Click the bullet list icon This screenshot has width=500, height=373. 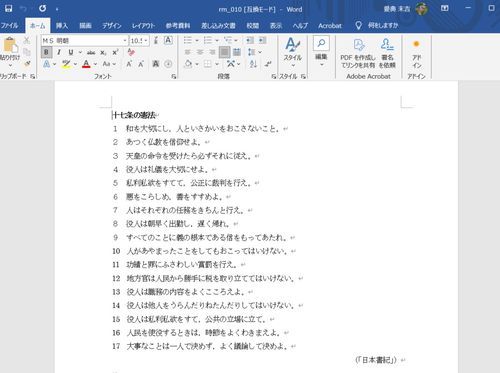188,40
